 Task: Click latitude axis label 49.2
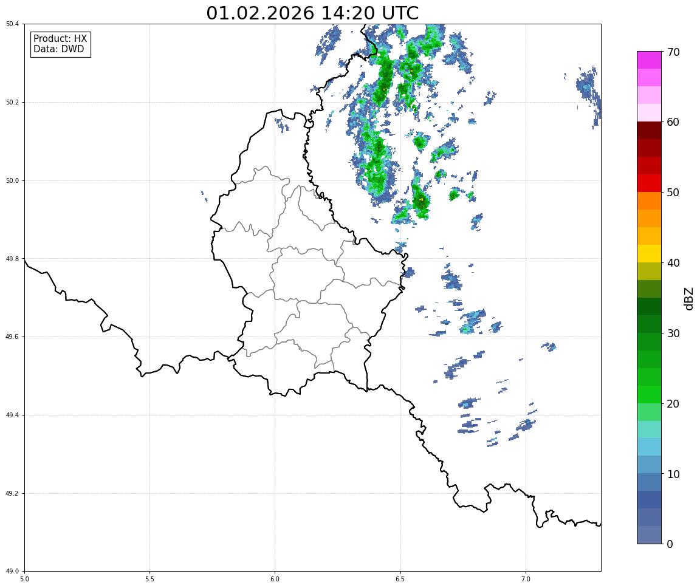tap(12, 493)
